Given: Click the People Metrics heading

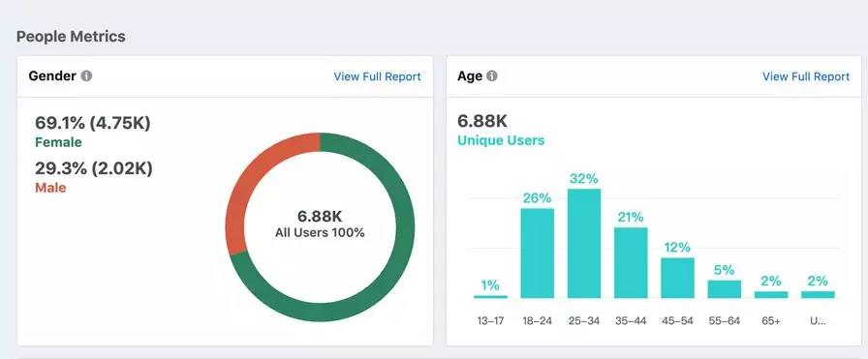Looking at the screenshot, I should tap(71, 37).
